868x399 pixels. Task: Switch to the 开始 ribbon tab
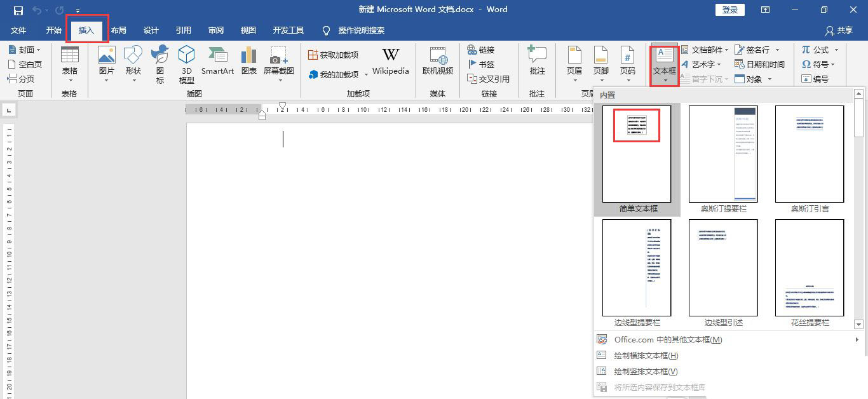click(53, 30)
